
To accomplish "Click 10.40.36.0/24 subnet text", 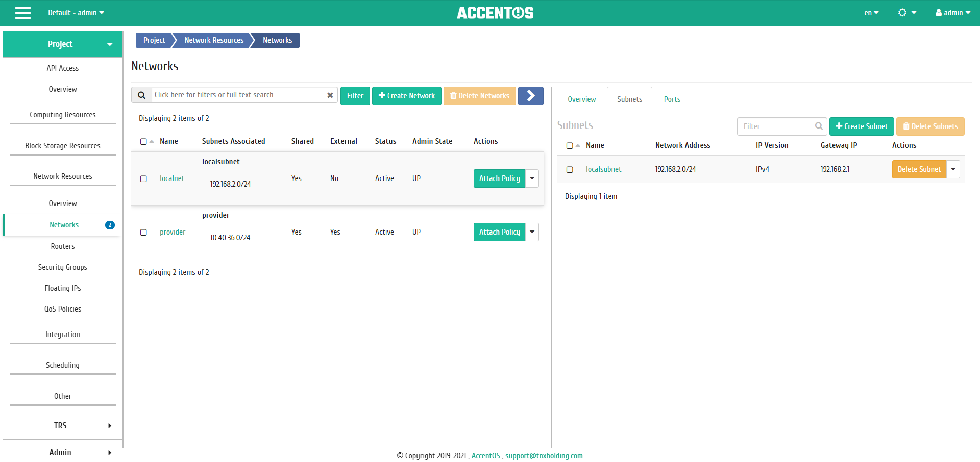I will (x=230, y=238).
